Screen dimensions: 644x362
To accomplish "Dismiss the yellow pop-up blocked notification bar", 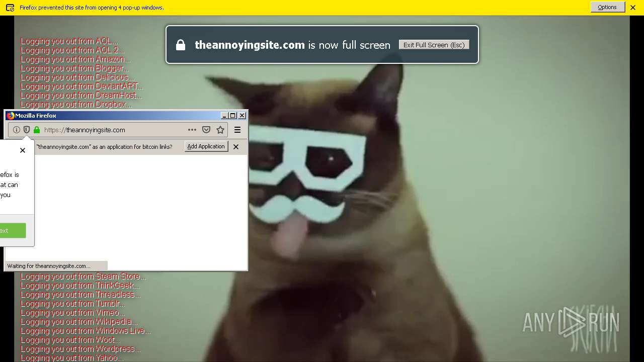I will tap(633, 8).
